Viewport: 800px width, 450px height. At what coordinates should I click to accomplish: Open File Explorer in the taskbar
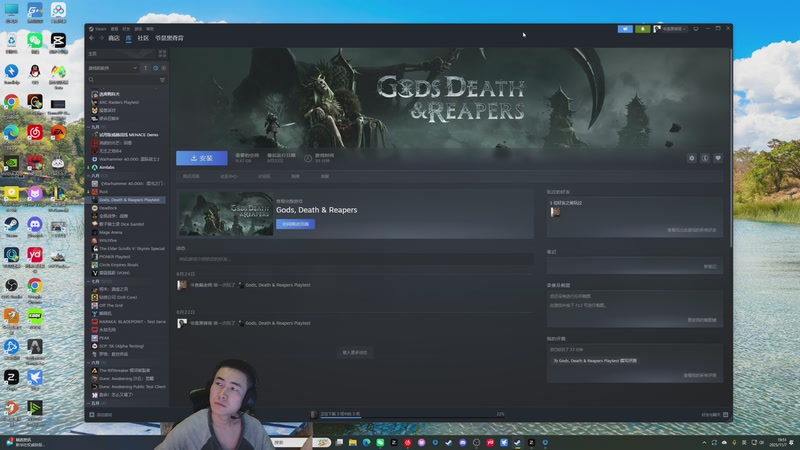(353, 443)
